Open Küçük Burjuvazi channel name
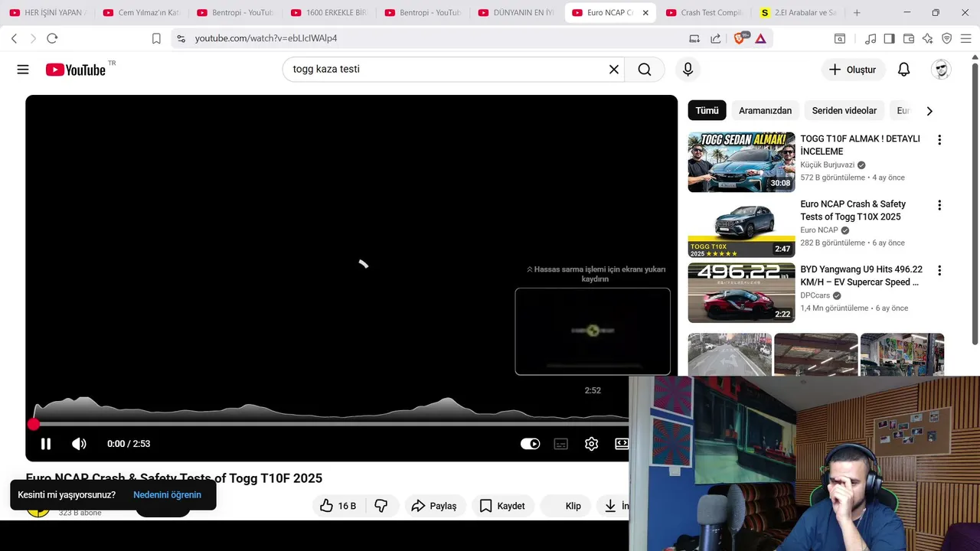980x551 pixels. pos(827,165)
